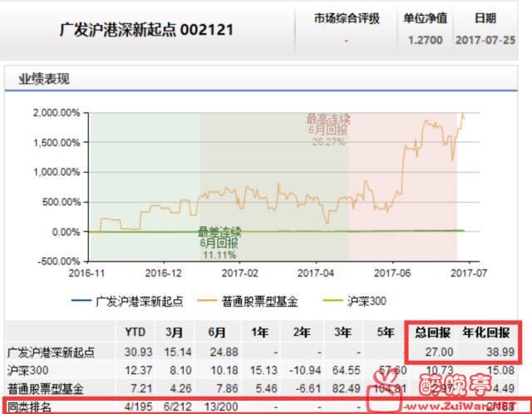Screen dimensions: 532x414
Task: Click the 普通股票型基金 6-month value 7.86
Action: click(x=227, y=388)
